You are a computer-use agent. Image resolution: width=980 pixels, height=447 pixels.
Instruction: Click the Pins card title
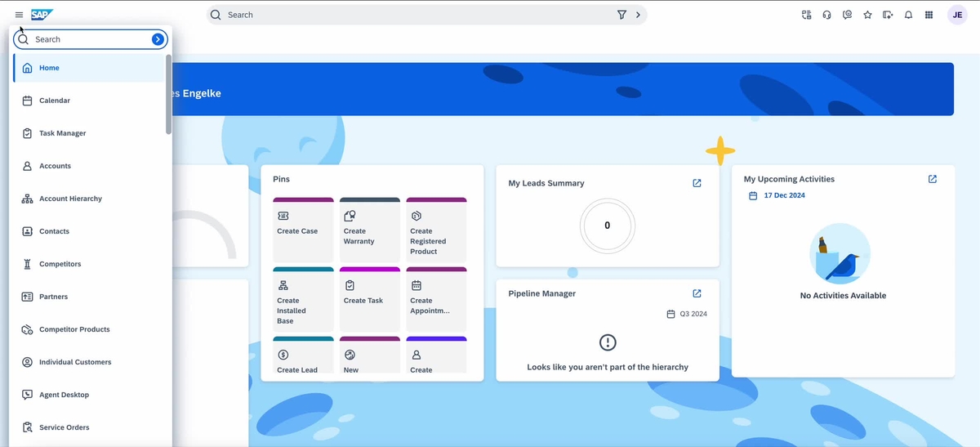(x=281, y=179)
